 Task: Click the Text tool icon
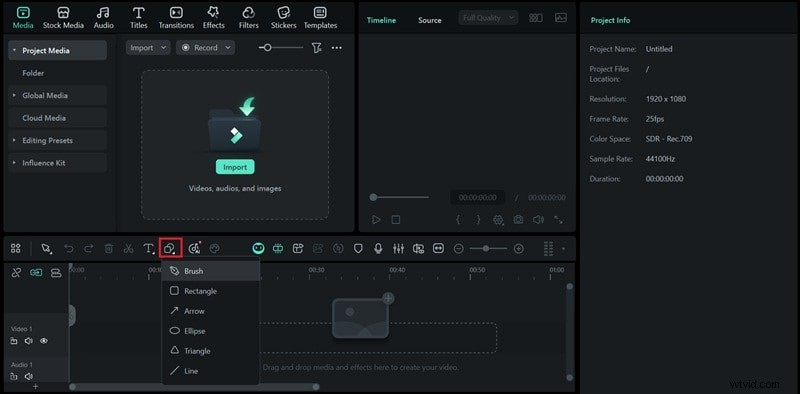(148, 249)
